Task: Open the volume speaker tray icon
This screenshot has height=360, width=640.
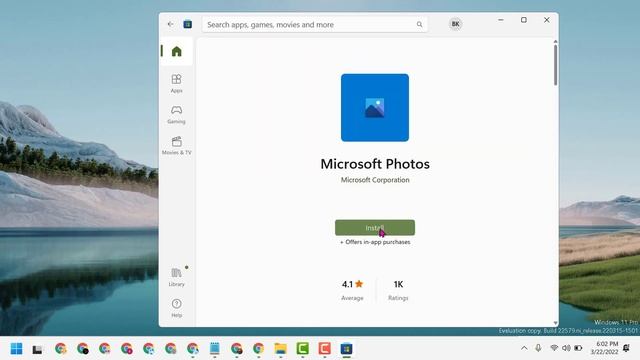Action: coord(566,348)
